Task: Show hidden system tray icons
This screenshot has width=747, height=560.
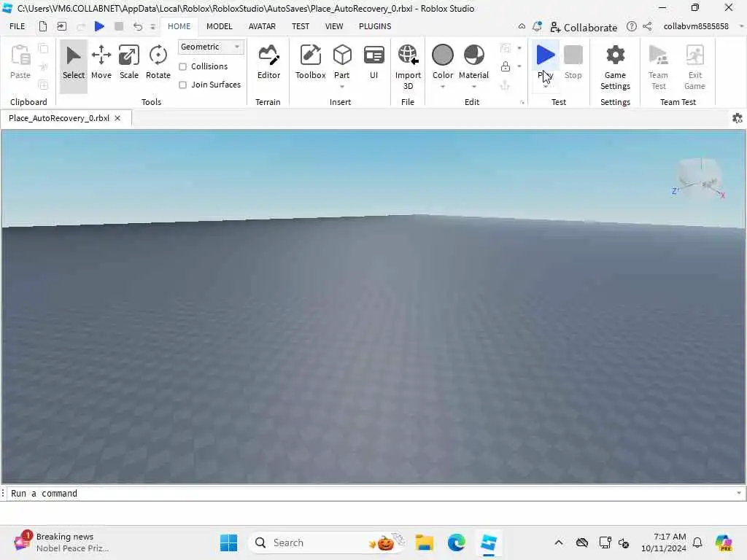Action: (558, 542)
